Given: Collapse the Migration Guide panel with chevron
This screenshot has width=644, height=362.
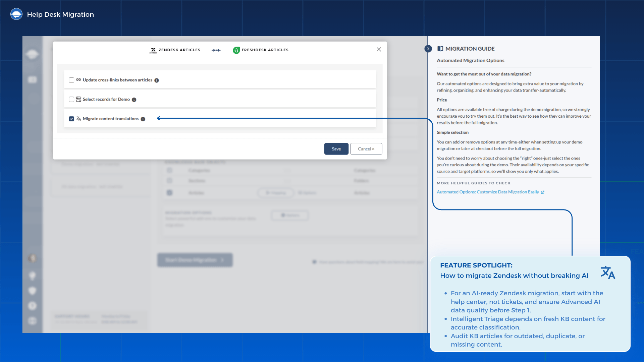Looking at the screenshot, I should [428, 49].
